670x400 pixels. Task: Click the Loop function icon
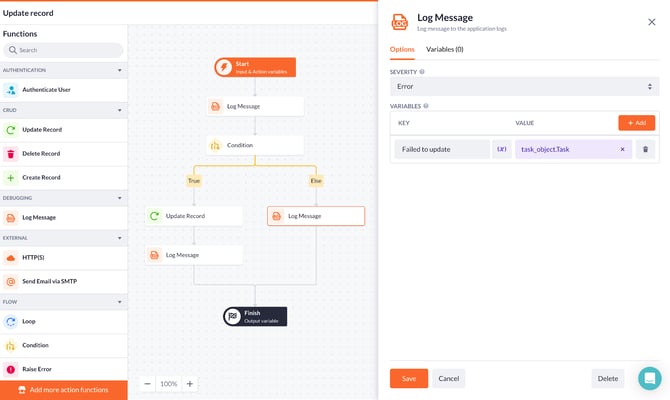point(11,321)
